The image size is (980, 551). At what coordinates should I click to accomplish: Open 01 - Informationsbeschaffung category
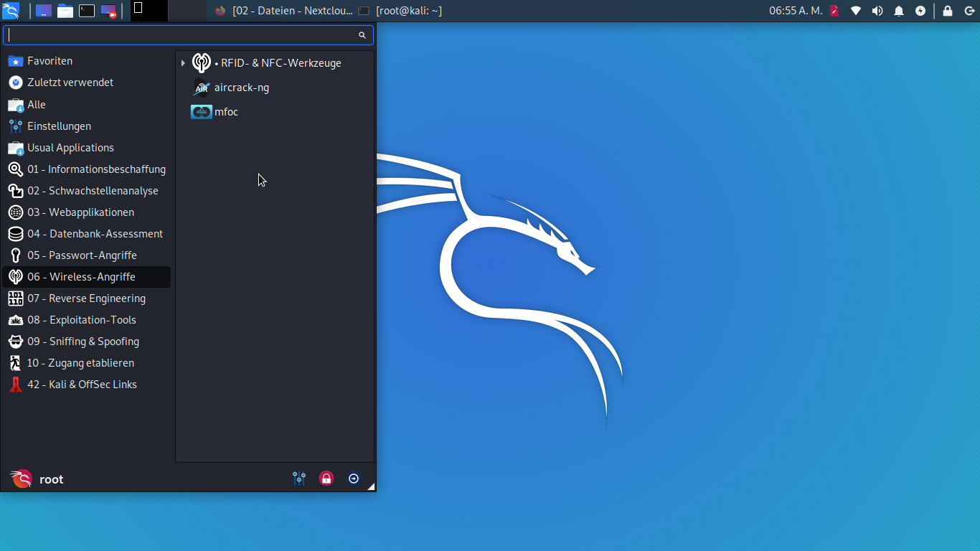(x=87, y=169)
